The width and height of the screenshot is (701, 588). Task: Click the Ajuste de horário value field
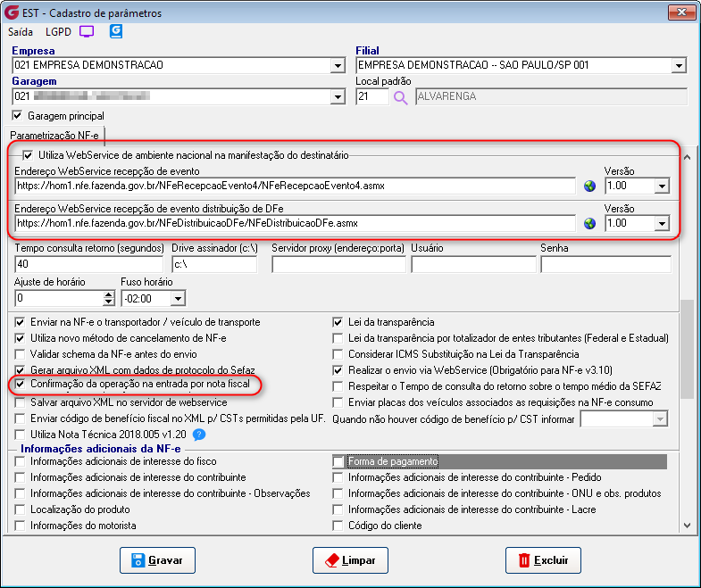[x=59, y=299]
